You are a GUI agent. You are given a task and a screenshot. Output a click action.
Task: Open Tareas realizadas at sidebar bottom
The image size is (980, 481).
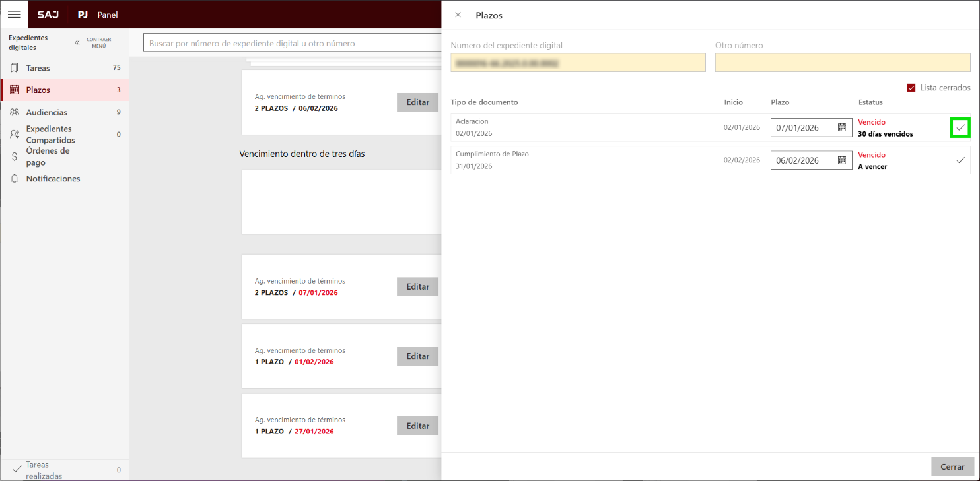click(44, 470)
